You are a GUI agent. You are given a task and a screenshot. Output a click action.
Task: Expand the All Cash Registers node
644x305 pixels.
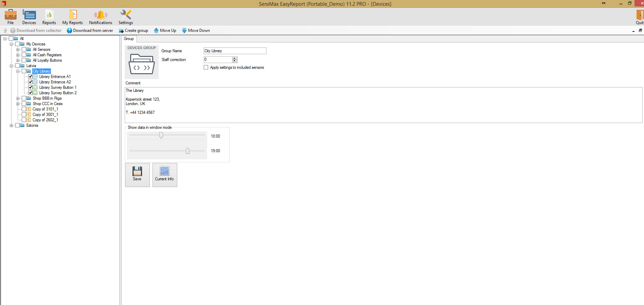coord(18,55)
